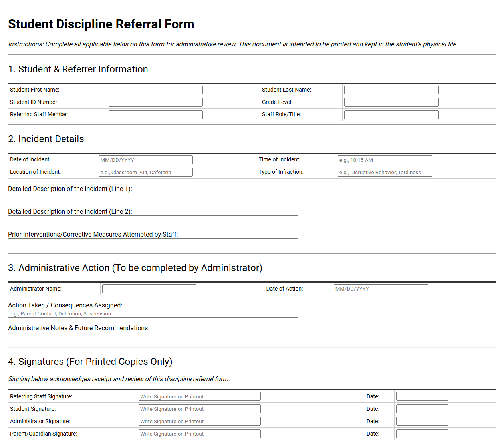The height and width of the screenshot is (448, 504).
Task: Click the '3. Administrative Action' section heading
Action: tap(135, 268)
